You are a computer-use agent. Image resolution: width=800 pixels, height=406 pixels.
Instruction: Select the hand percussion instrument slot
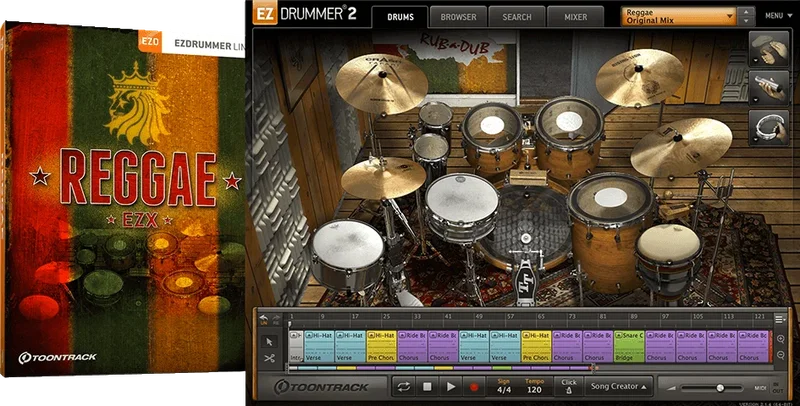768,49
